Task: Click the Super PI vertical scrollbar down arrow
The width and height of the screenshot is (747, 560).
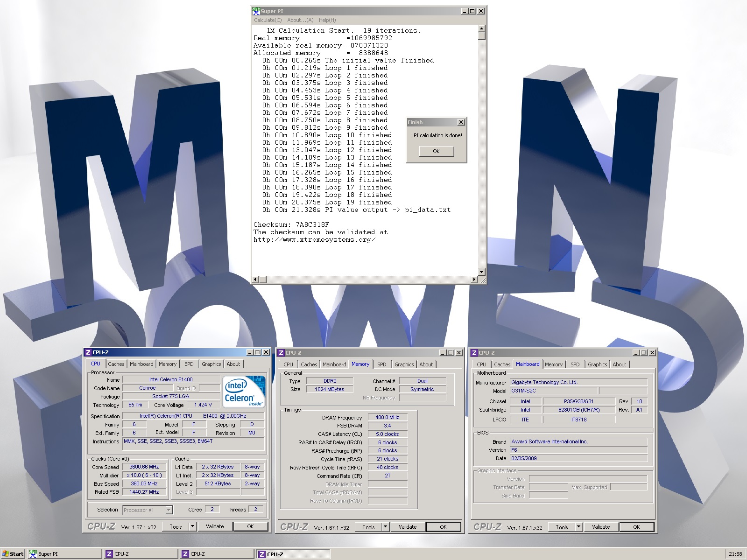Action: coord(482,272)
